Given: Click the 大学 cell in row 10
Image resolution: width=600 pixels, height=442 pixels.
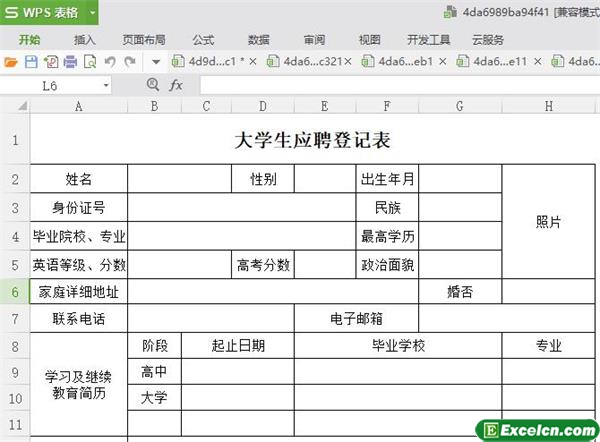Looking at the screenshot, I should point(155,398).
